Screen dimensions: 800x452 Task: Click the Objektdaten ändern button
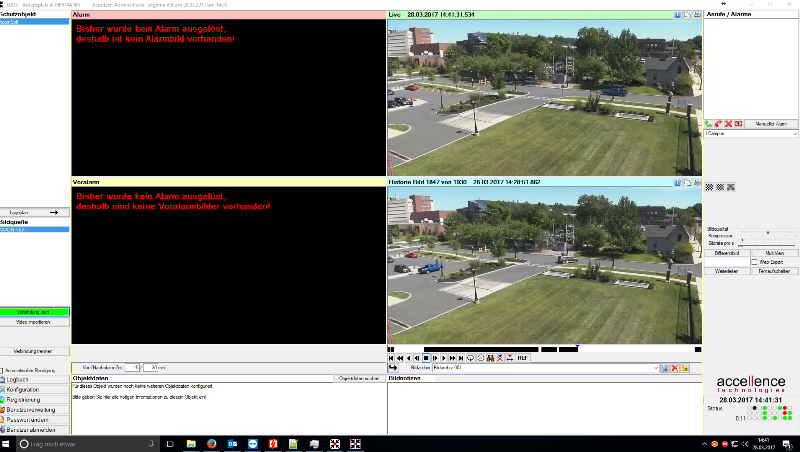[x=359, y=378]
